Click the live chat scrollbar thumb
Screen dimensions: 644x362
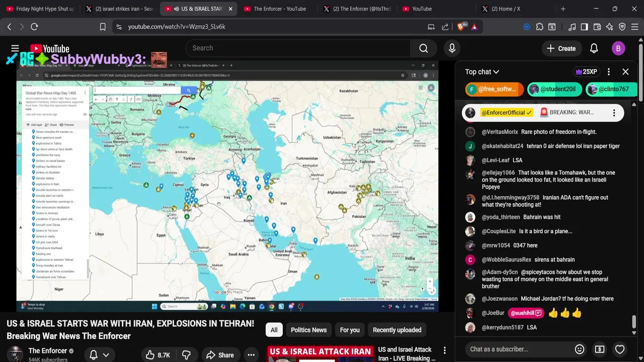(x=634, y=322)
